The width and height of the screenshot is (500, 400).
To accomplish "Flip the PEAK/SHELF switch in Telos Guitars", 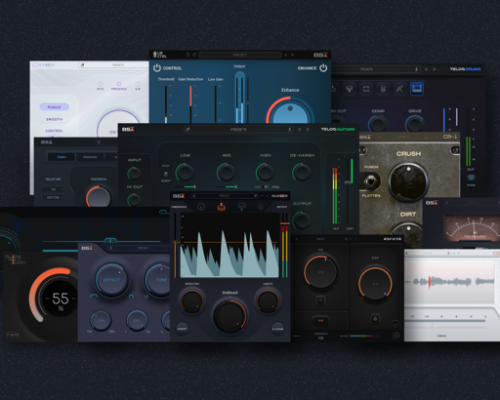I will 166,174.
